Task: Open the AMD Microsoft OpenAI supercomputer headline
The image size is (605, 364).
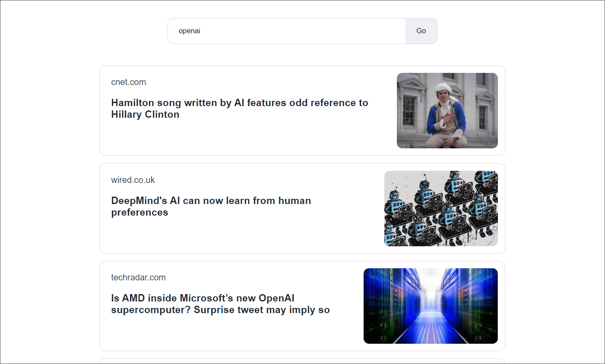Action: pos(221,304)
